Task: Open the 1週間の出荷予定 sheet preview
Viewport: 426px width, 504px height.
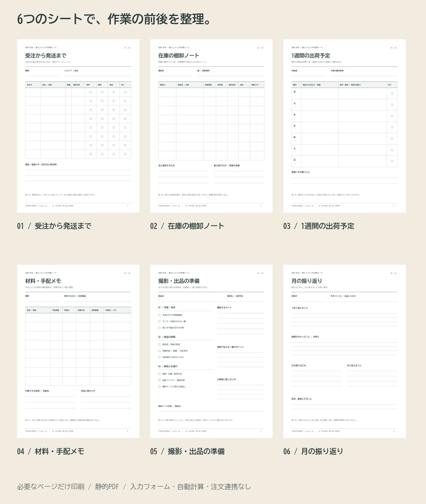Action: [x=344, y=126]
